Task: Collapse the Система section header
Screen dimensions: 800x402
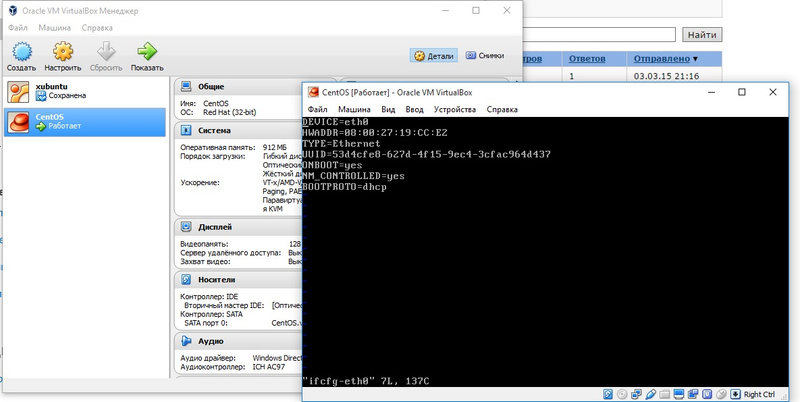Action: tap(215, 130)
